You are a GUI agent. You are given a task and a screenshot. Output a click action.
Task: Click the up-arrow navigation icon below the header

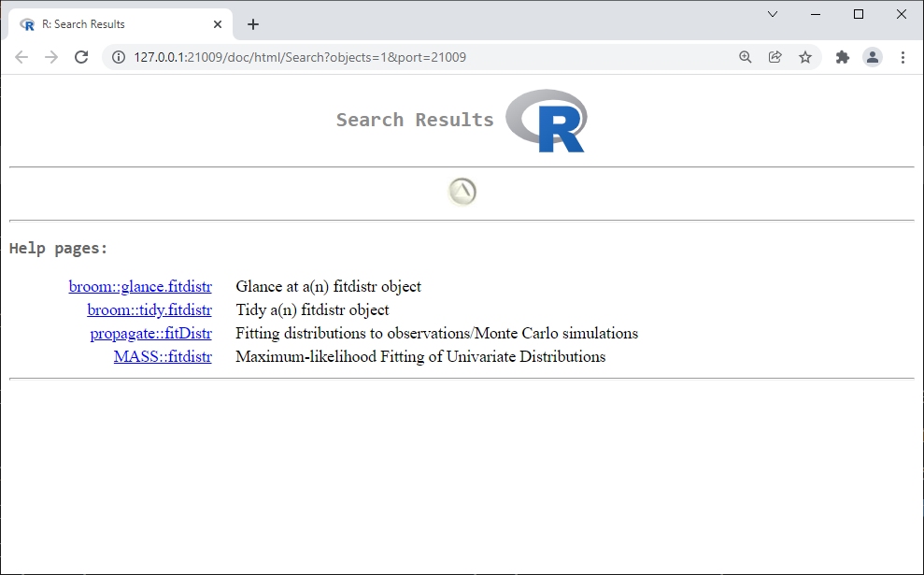tap(462, 192)
